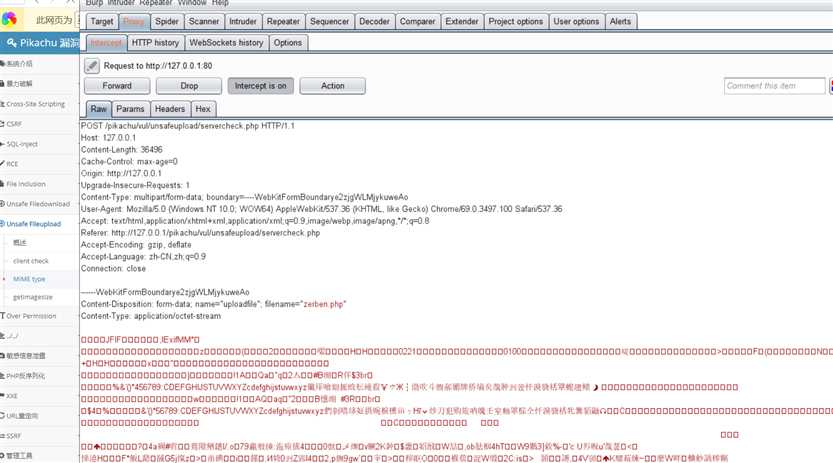This screenshot has width=833, height=463.
Task: Click the Referer header line
Action: click(200, 233)
